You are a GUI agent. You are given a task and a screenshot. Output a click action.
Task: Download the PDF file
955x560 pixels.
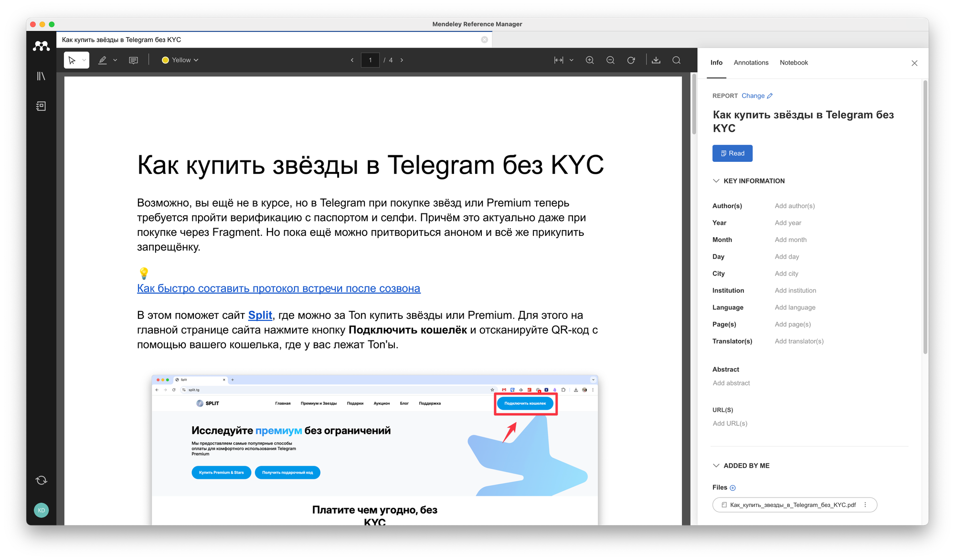[656, 60]
